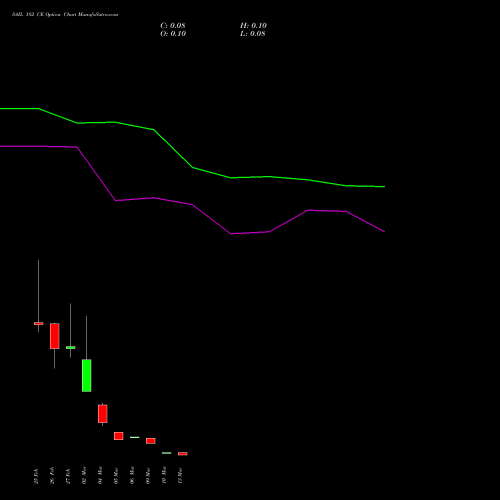Viewport: 500px width, 500px height.
Task: Select the 06 Mar date label
Action: click(x=132, y=475)
